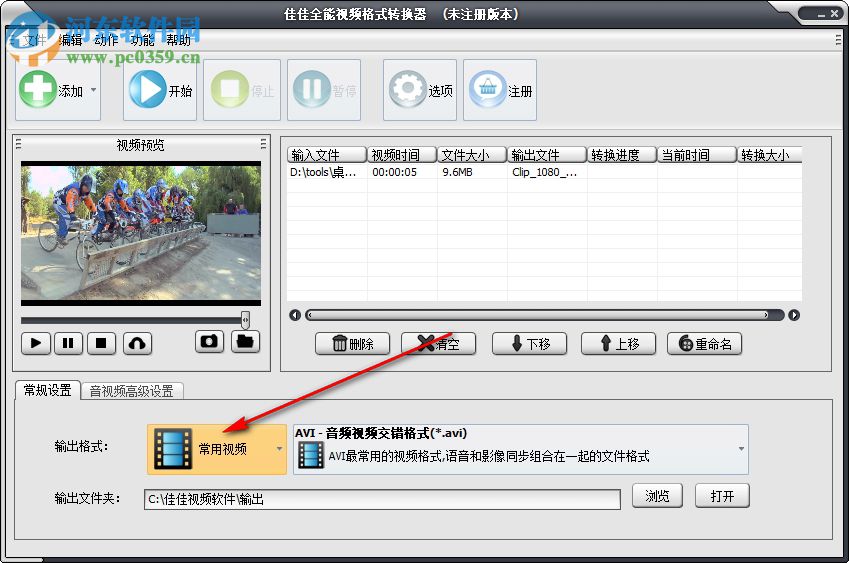This screenshot has height=563, width=849.
Task: Click the mute/audio headphone preview button
Action: pyautogui.click(x=138, y=343)
